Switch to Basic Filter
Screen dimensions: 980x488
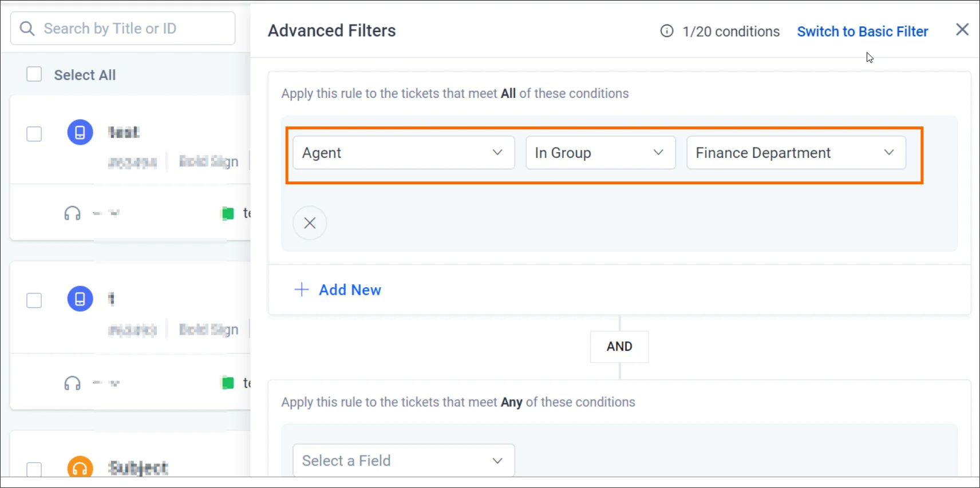(x=863, y=31)
